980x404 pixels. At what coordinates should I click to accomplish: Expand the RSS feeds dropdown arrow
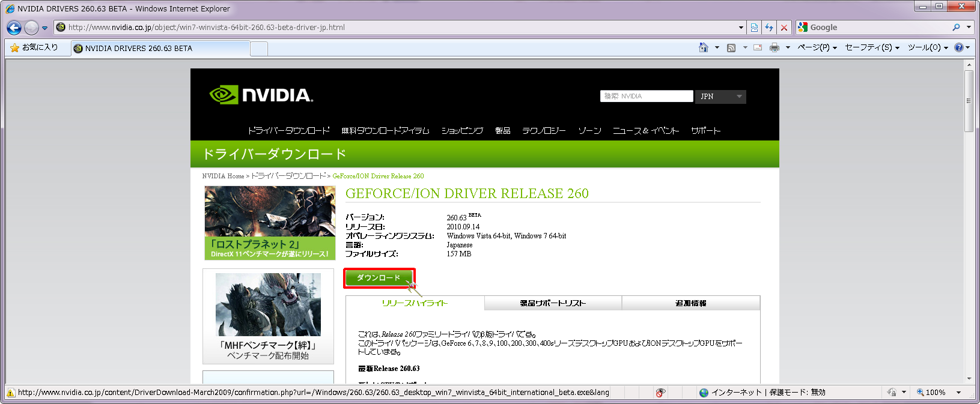tap(745, 47)
